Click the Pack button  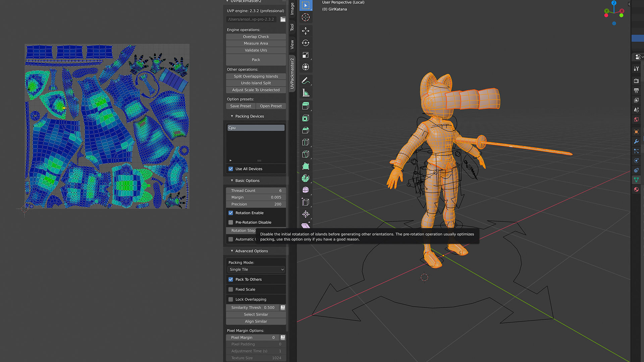[x=256, y=60]
